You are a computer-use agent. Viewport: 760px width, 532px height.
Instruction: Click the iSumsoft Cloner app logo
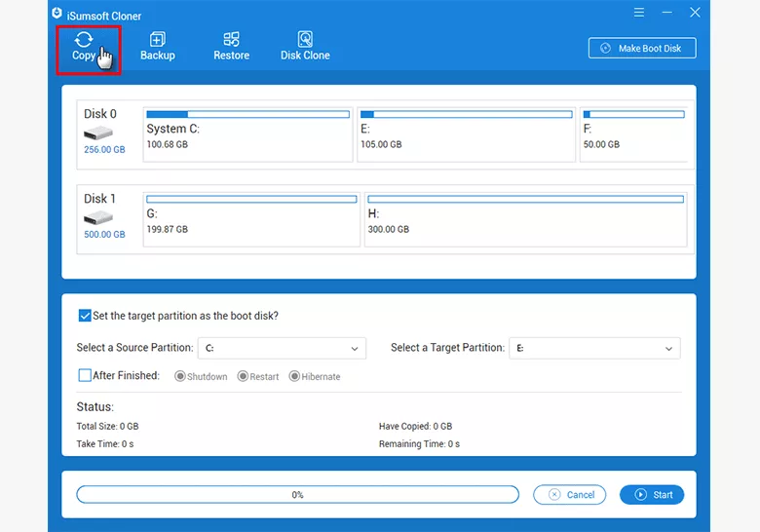pyautogui.click(x=57, y=13)
